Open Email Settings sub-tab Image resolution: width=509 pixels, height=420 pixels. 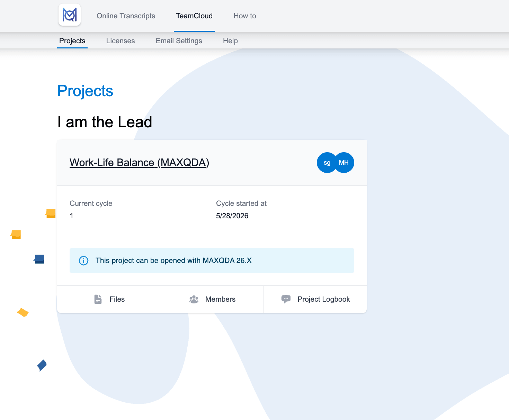pos(179,41)
